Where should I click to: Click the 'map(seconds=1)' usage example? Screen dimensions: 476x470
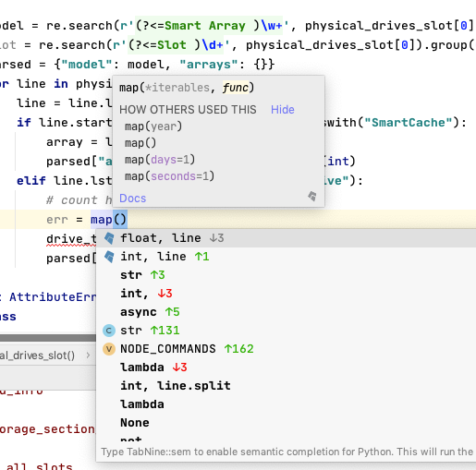click(169, 176)
